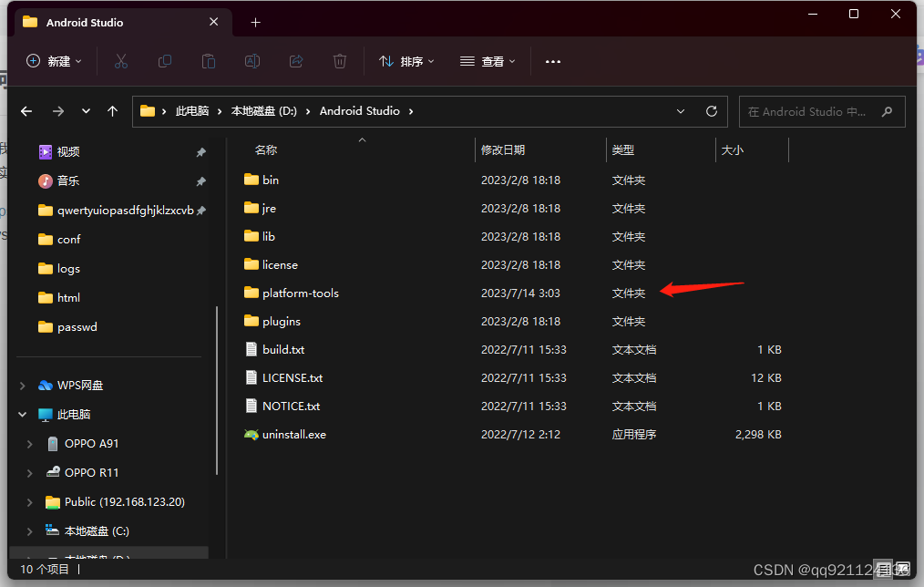
Task: Click Android Studio breadcrumb segment
Action: click(x=359, y=111)
